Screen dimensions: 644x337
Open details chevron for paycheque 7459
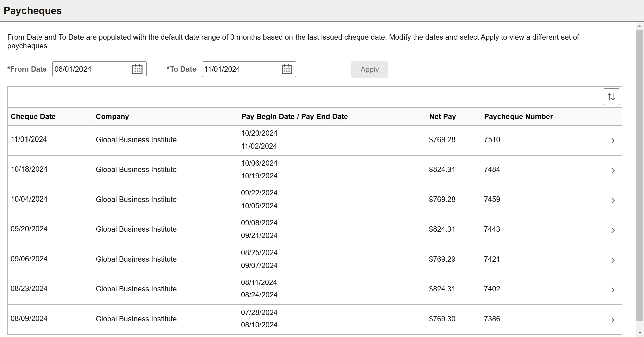(x=613, y=201)
